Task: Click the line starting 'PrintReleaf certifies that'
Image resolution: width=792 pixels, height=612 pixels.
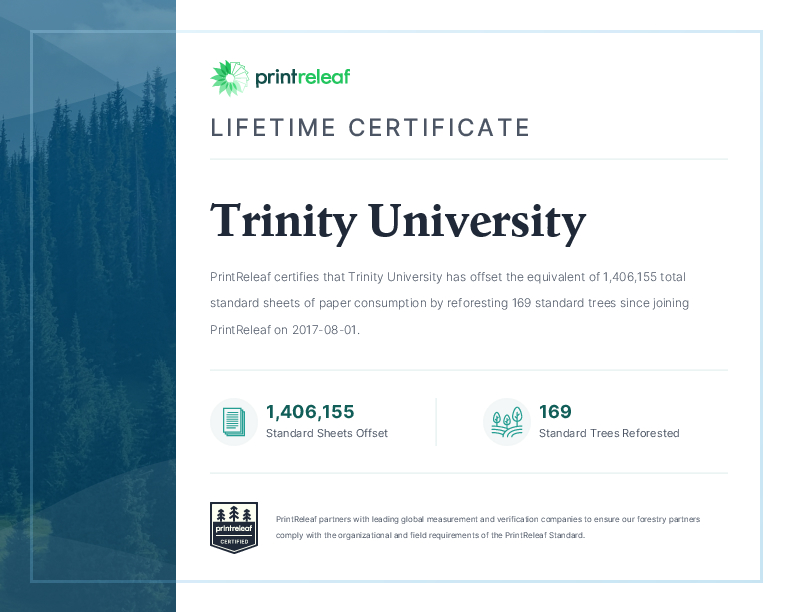Action: point(448,277)
